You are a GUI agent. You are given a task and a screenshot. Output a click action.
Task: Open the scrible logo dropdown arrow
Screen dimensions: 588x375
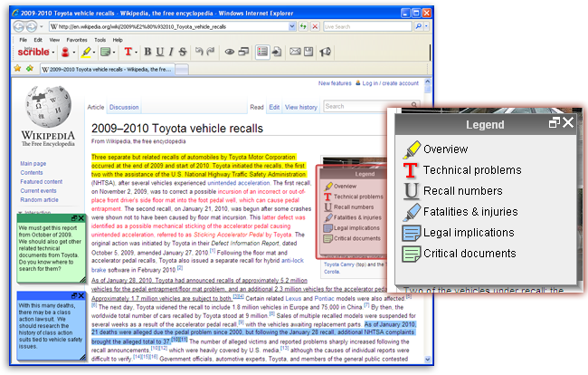tap(53, 53)
